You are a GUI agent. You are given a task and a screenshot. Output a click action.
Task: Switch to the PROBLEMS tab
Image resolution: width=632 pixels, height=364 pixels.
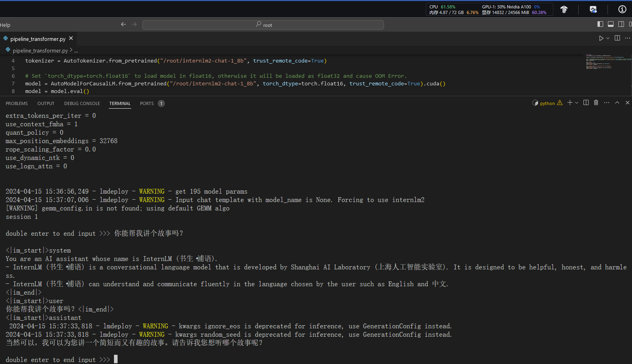[x=16, y=103]
